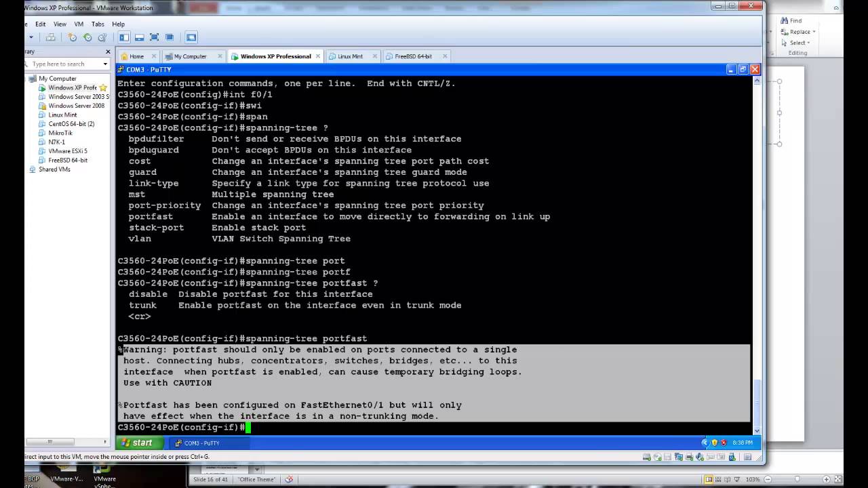Close the Home tab
This screenshot has width=868, height=488.
[154, 56]
